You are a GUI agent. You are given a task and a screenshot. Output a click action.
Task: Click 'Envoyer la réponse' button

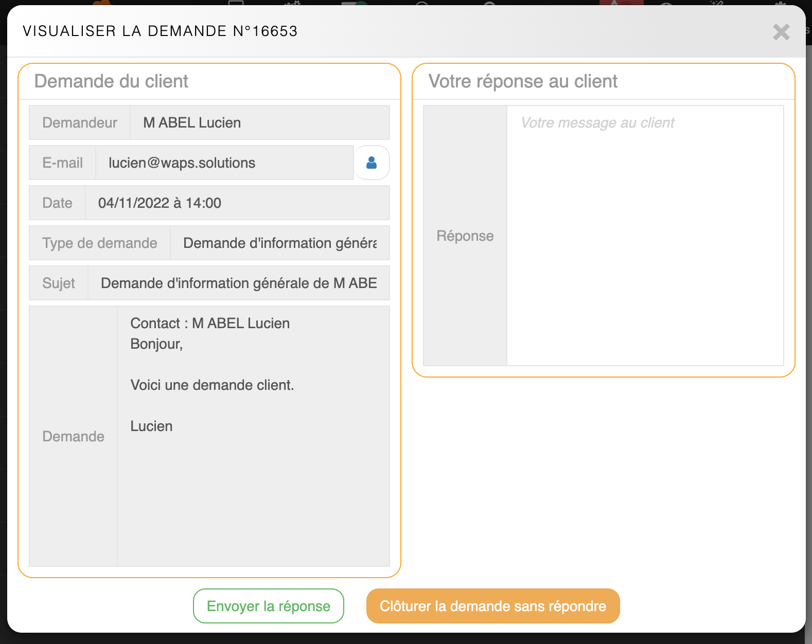pyautogui.click(x=268, y=606)
